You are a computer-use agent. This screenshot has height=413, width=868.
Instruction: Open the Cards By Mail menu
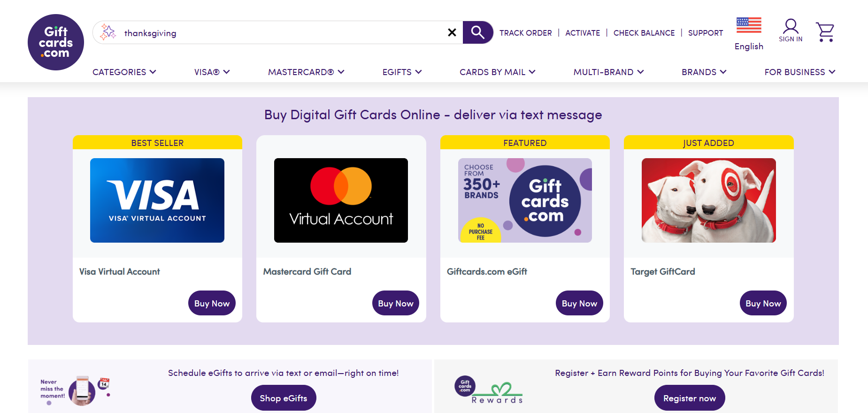pos(497,72)
